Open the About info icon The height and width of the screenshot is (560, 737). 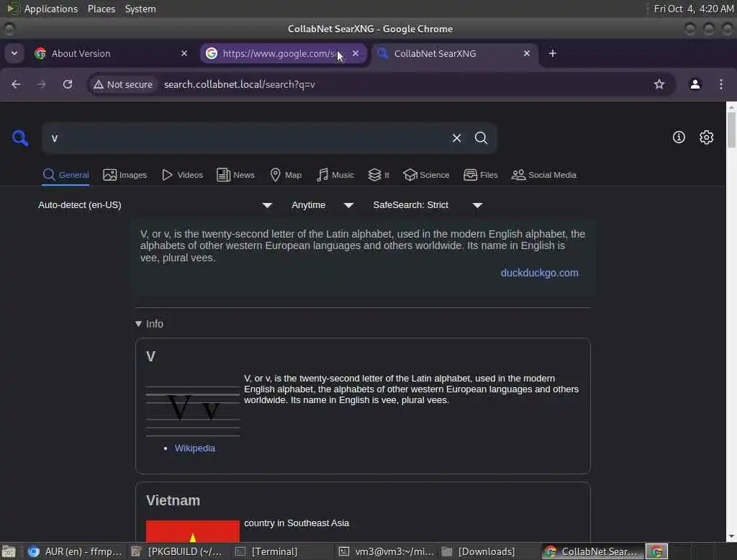coord(679,137)
